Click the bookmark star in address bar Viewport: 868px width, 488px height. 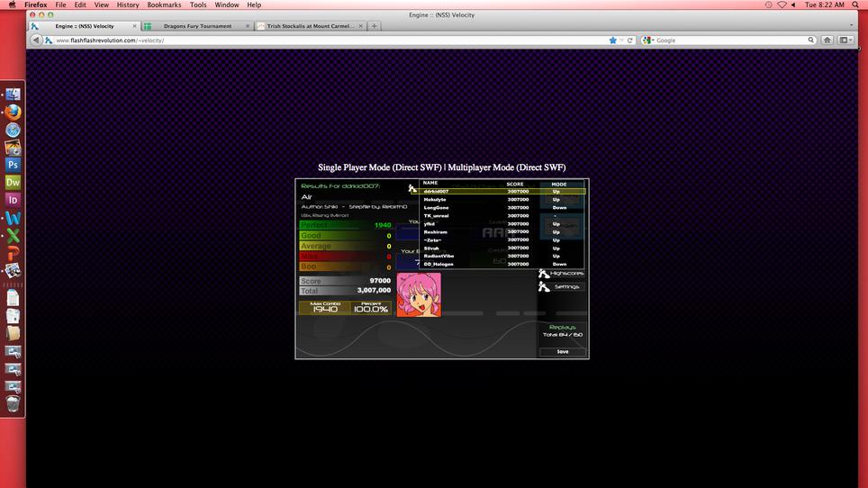click(x=613, y=41)
